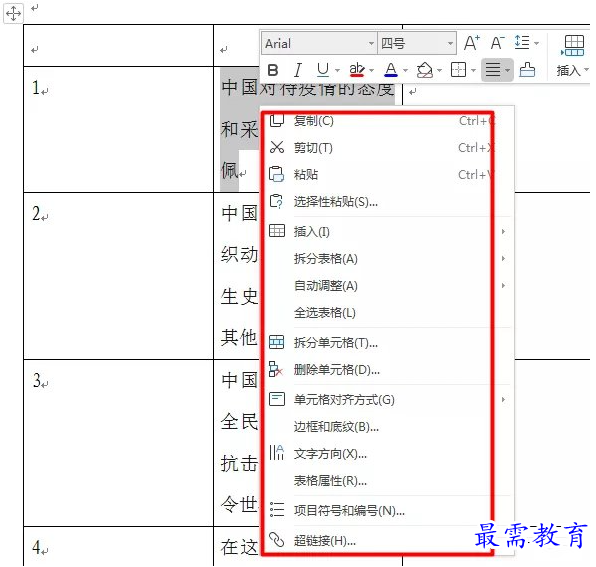
Task: Click the text direction icon
Action: click(x=277, y=452)
